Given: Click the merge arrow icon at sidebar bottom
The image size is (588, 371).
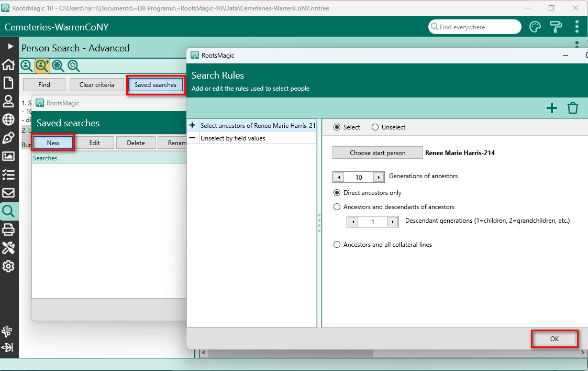Looking at the screenshot, I should tap(7, 347).
